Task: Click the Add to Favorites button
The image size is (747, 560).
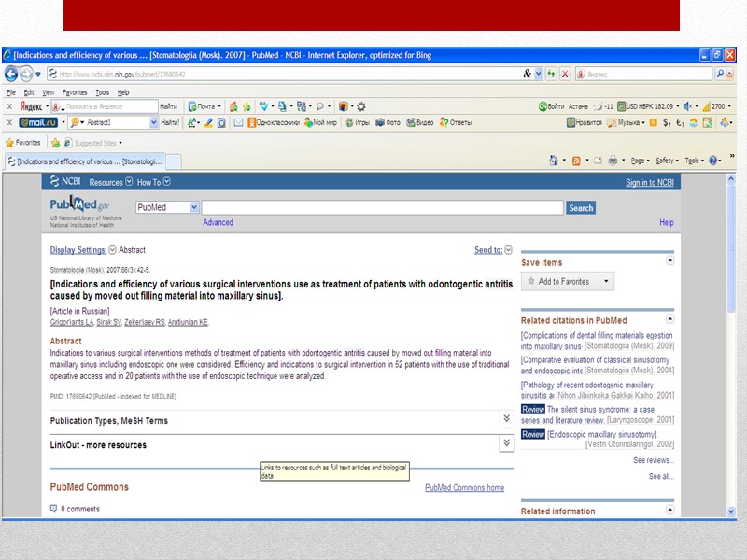Action: 559,281
